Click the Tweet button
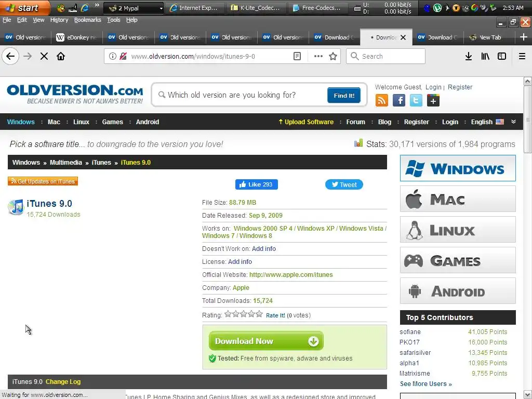Screen dimensions: 532x399 [344, 184]
